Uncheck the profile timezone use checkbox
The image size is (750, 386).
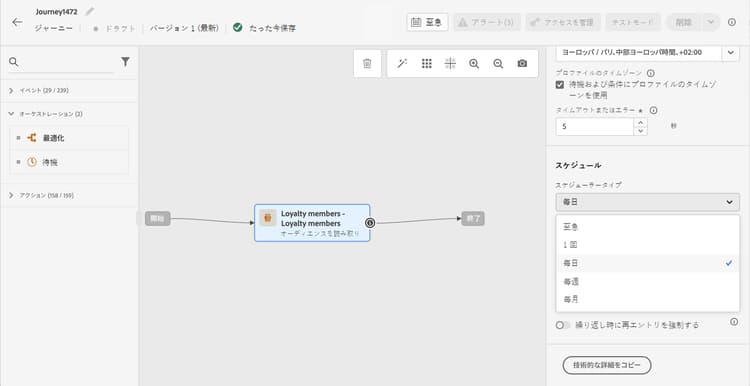click(560, 85)
